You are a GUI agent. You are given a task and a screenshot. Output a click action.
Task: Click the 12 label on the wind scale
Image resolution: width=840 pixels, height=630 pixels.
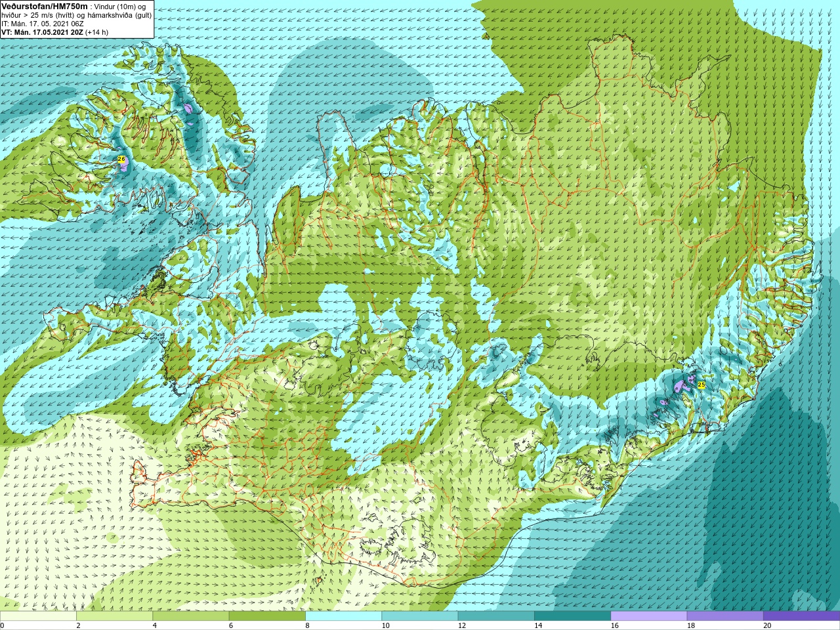coord(462,625)
